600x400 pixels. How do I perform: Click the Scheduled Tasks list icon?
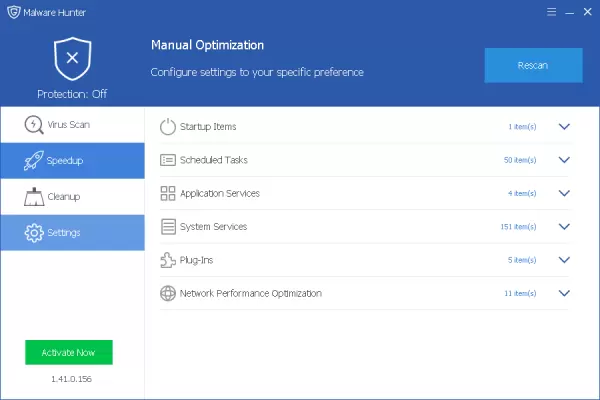coord(168,160)
